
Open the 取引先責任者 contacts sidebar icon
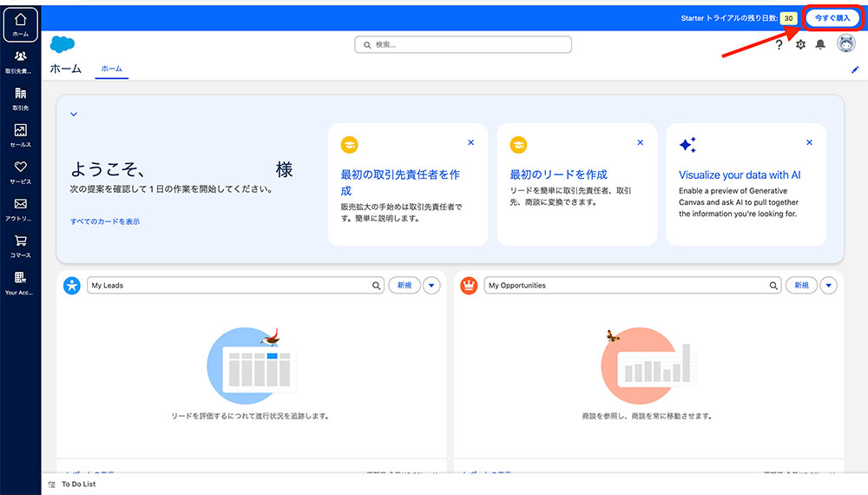(x=20, y=61)
